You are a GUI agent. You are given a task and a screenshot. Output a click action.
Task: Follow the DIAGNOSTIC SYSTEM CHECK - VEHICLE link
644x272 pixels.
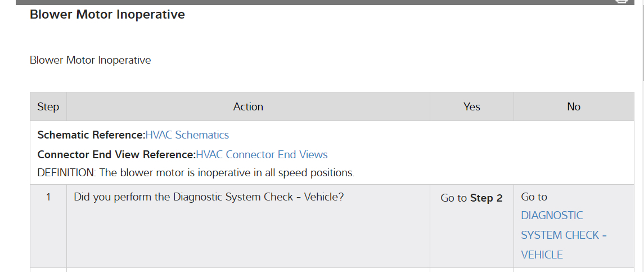(563, 235)
